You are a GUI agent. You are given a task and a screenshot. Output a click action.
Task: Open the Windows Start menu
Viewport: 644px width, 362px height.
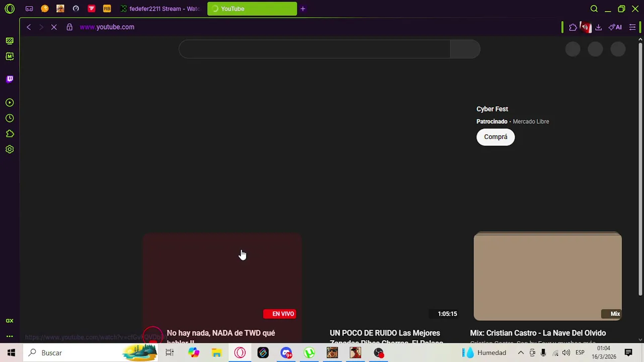click(x=11, y=353)
